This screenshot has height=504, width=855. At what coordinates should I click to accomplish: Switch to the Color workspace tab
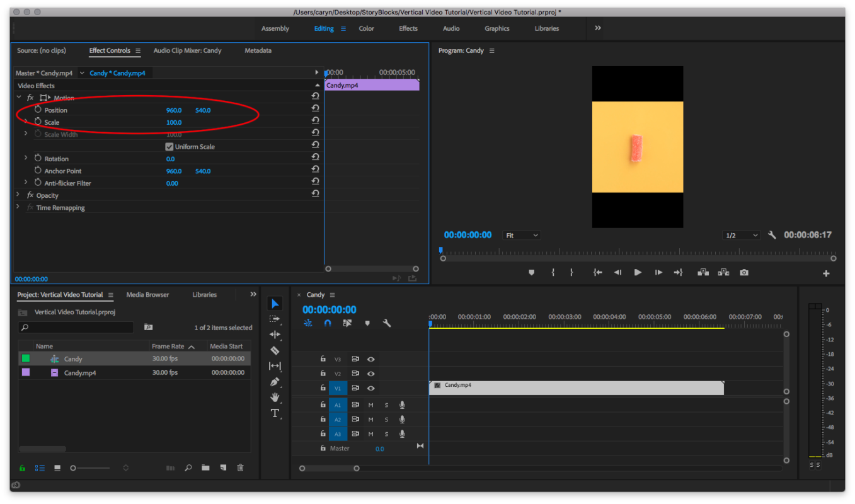coord(367,28)
